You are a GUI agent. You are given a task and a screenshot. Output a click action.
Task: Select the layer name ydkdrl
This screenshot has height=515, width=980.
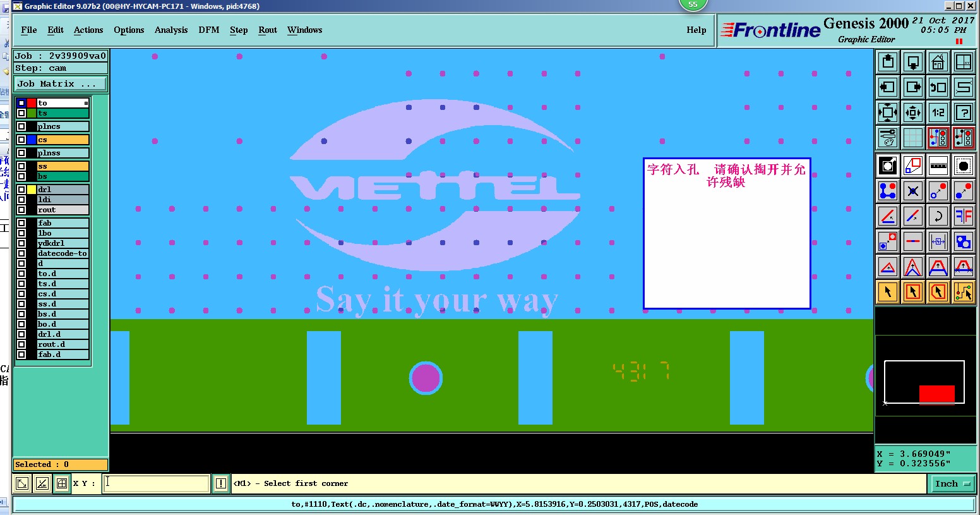(x=63, y=243)
